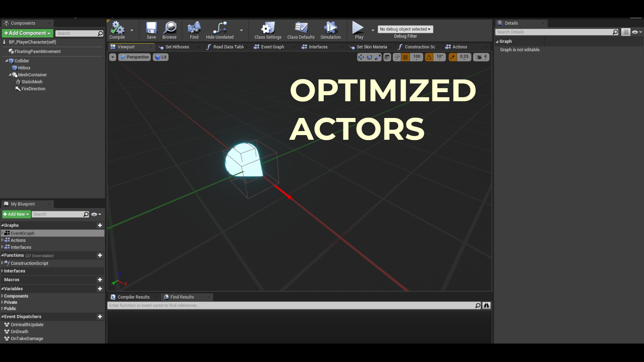The height and width of the screenshot is (362, 644).
Task: Toggle scale snapping in the viewport
Action: click(x=452, y=57)
